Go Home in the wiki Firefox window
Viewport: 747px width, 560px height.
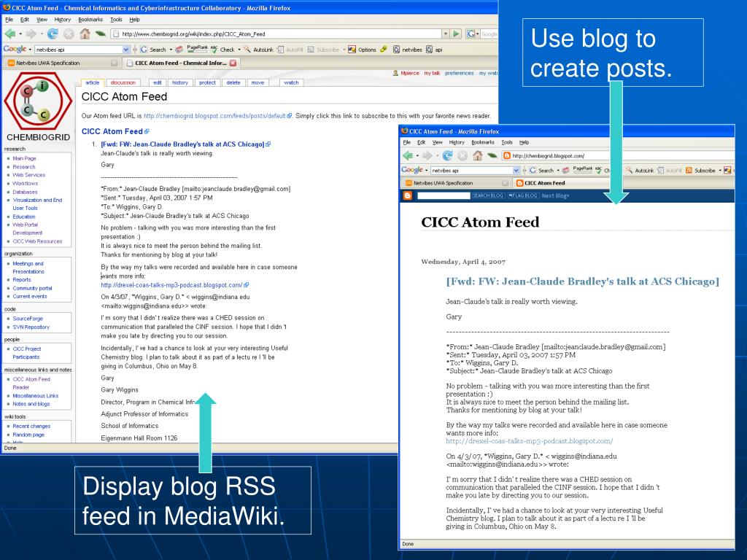(85, 34)
